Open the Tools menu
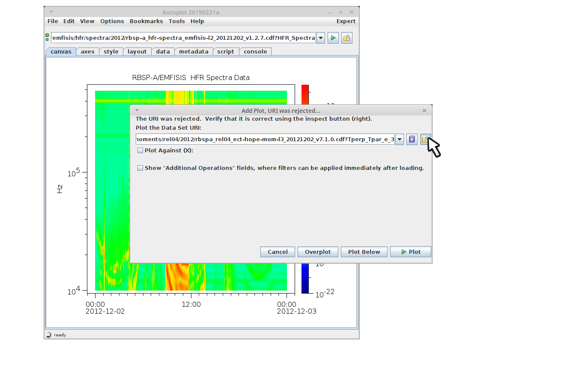576x392 pixels. pyautogui.click(x=176, y=21)
